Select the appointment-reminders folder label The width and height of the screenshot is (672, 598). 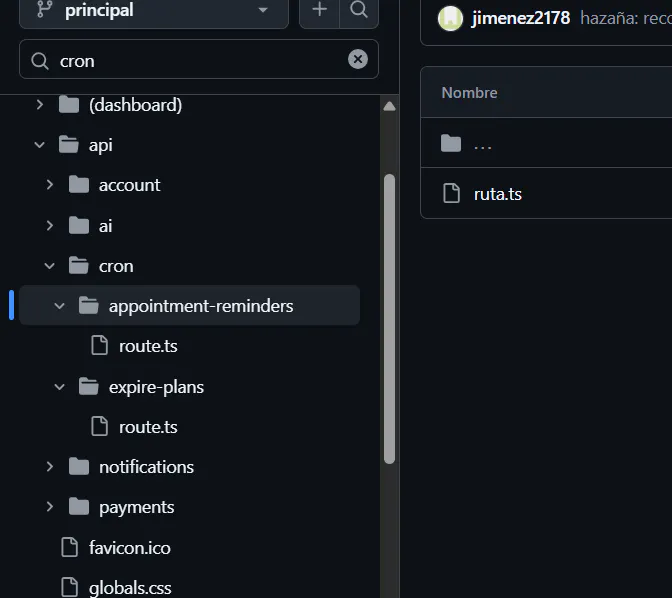click(x=201, y=306)
